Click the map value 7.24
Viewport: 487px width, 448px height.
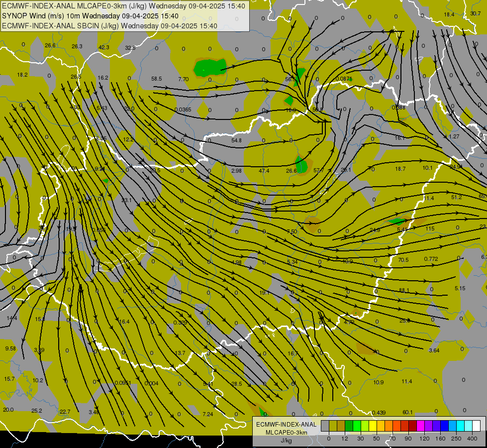point(208,414)
